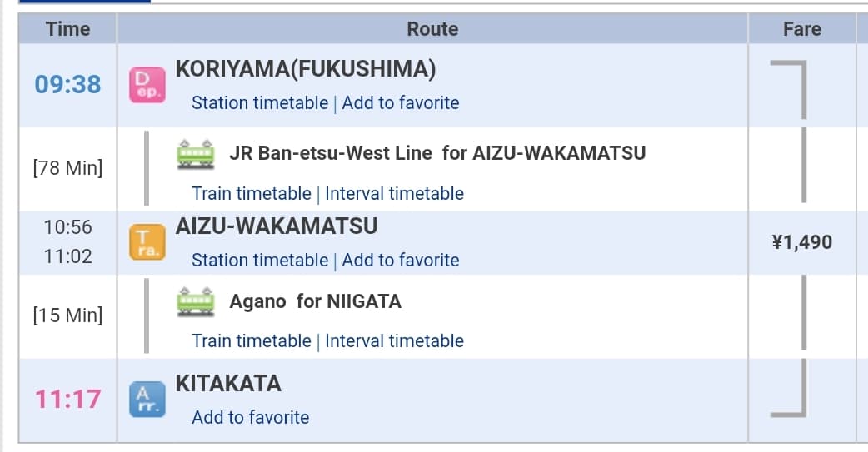
Task: Open Station timetable for AIZU-WAKAMATSU
Action: coord(260,260)
